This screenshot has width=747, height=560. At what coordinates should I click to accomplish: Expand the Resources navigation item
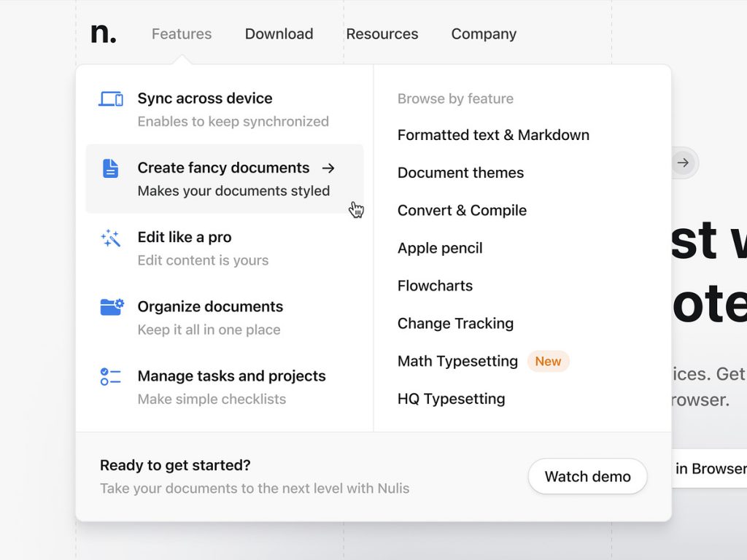(383, 34)
